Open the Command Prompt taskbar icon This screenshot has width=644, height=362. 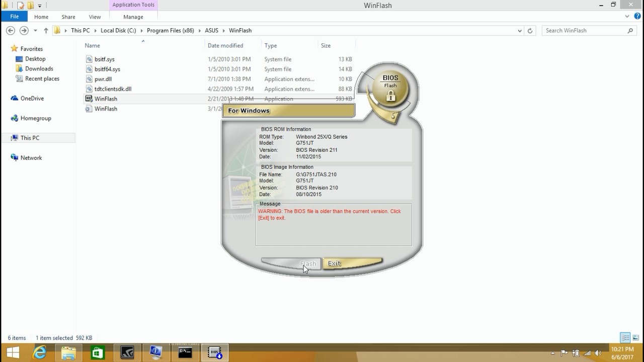click(x=185, y=353)
